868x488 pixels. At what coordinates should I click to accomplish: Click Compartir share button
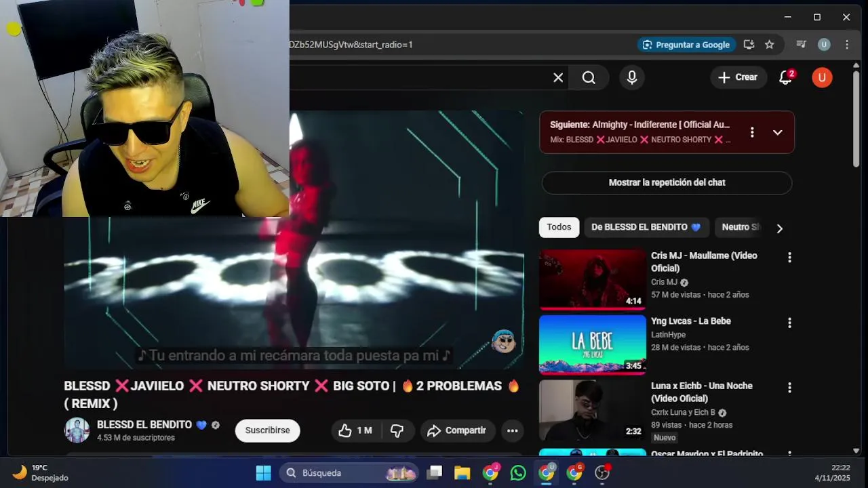456,430
